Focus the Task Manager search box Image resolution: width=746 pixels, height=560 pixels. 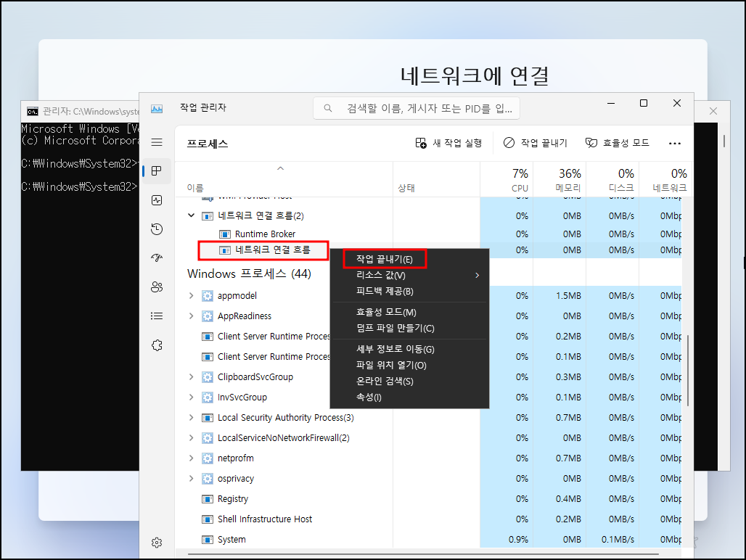coord(417,108)
